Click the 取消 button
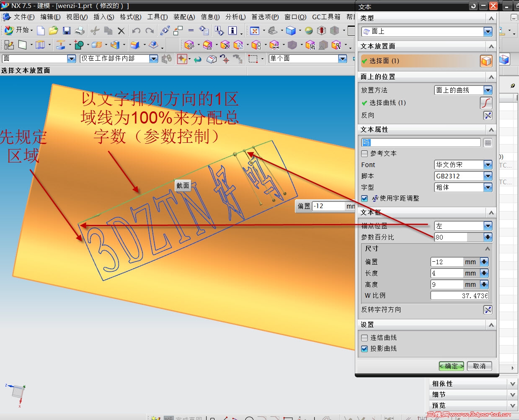Viewport: 519px width, 420px height. coord(479,366)
